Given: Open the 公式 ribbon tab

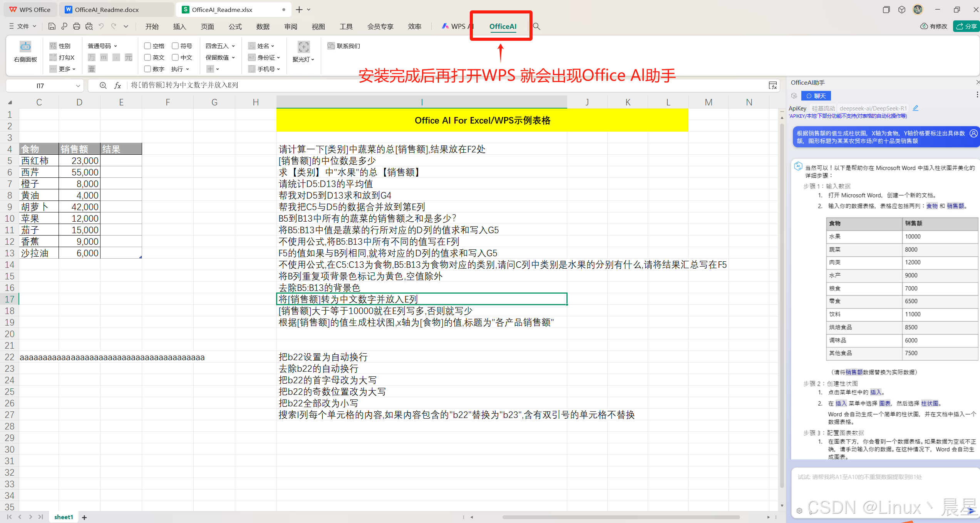Looking at the screenshot, I should [235, 27].
